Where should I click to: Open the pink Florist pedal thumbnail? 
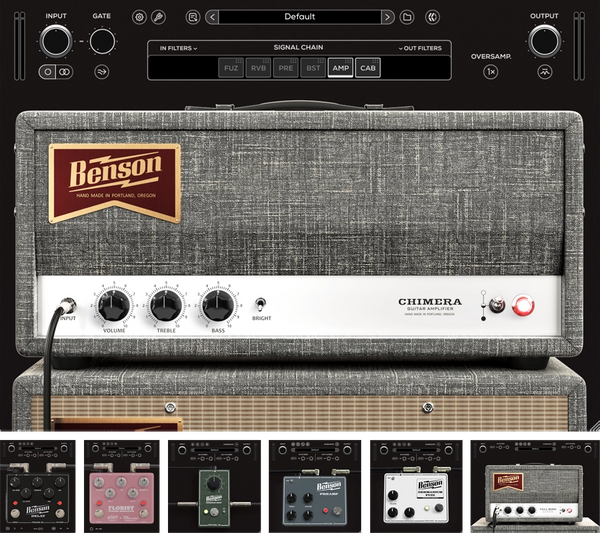click(122, 486)
